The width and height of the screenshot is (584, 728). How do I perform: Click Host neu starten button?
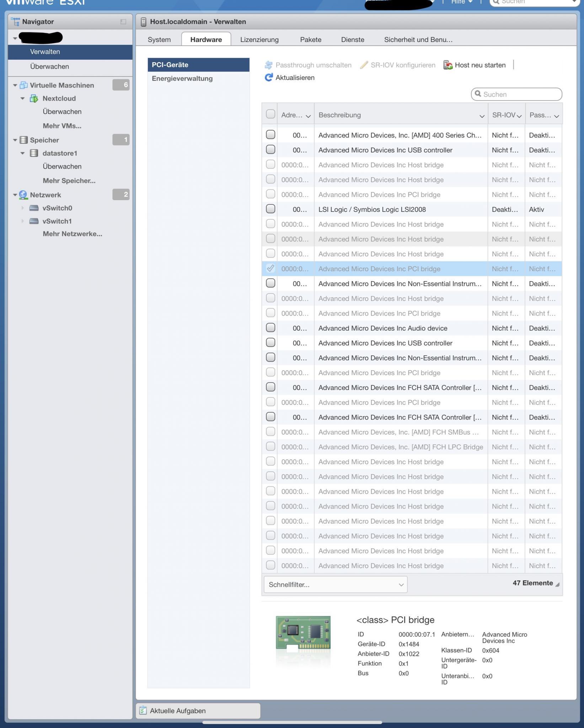click(475, 65)
